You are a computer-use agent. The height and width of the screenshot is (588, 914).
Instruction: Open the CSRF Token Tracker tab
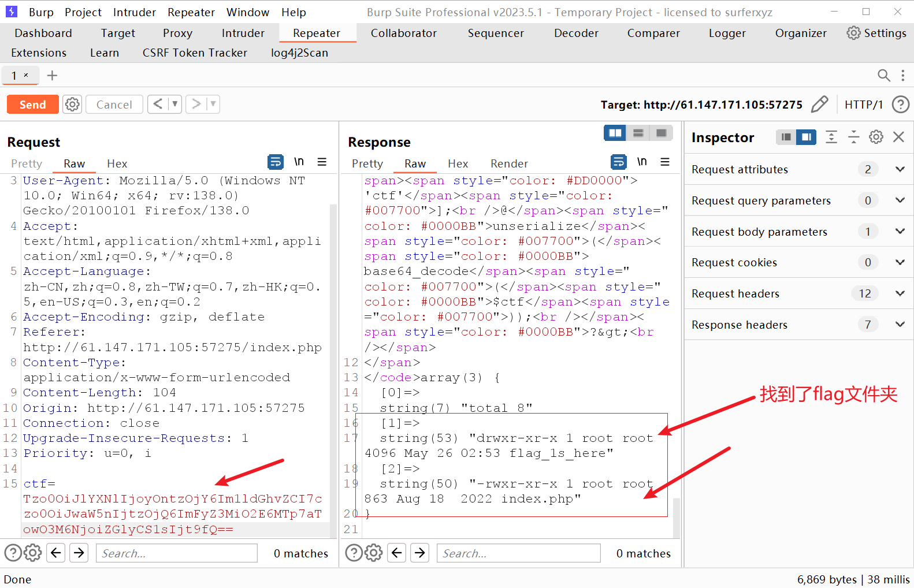coord(195,53)
